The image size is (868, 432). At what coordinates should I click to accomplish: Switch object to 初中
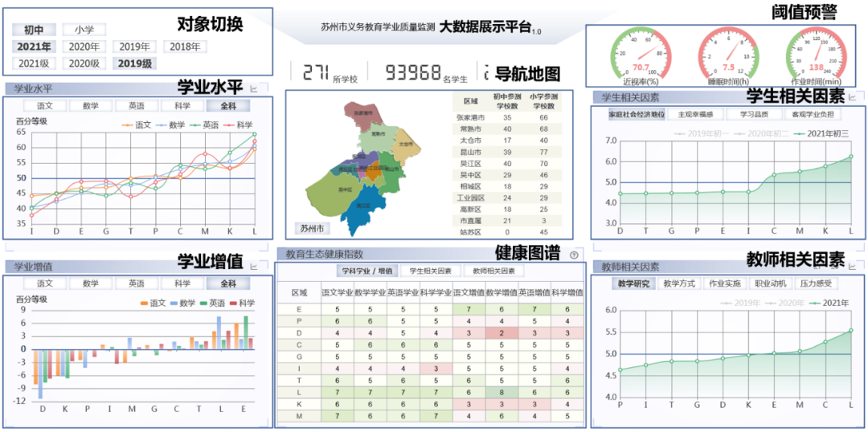coord(33,30)
